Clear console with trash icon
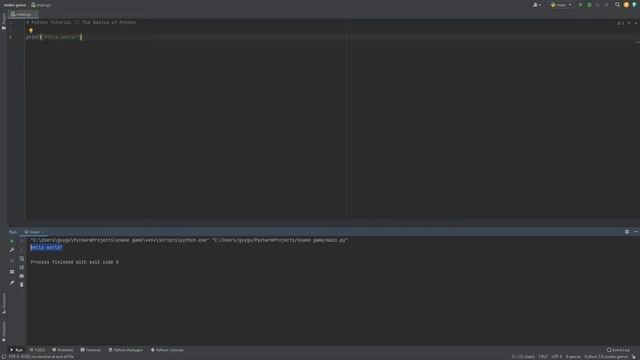The width and height of the screenshot is (640, 360). 22,284
